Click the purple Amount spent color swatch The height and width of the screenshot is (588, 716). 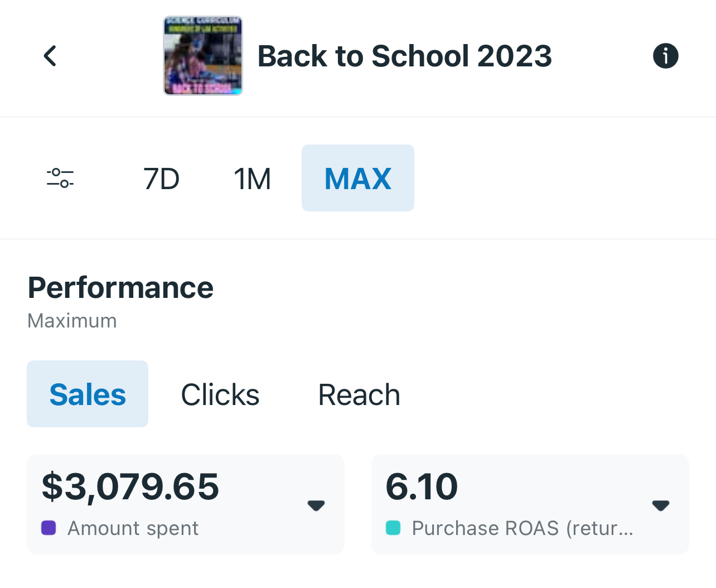pyautogui.click(x=49, y=528)
